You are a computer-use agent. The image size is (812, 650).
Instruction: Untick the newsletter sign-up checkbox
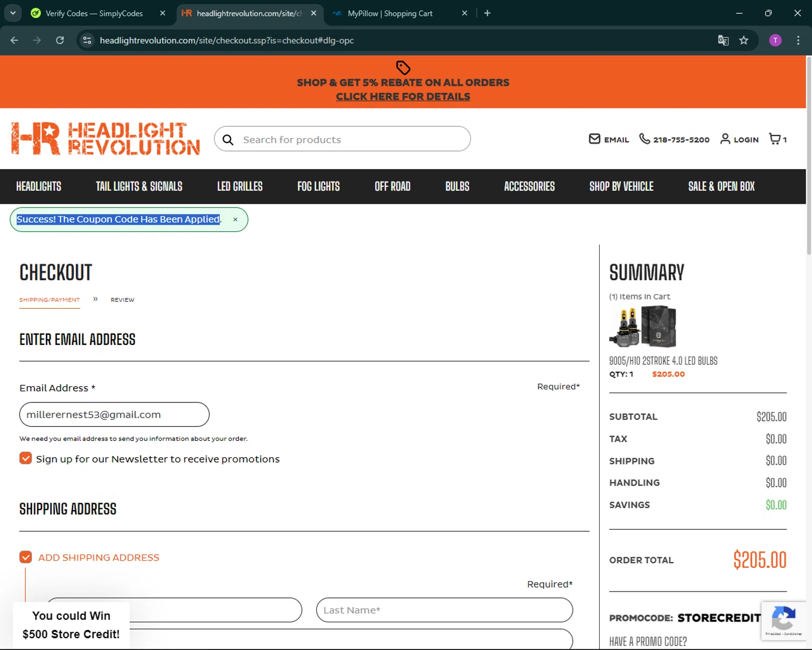click(25, 458)
